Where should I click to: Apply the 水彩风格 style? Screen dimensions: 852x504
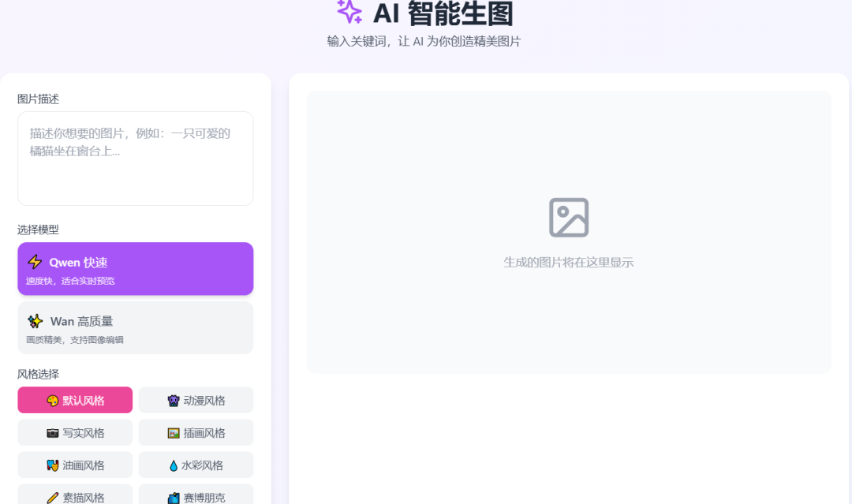196,465
